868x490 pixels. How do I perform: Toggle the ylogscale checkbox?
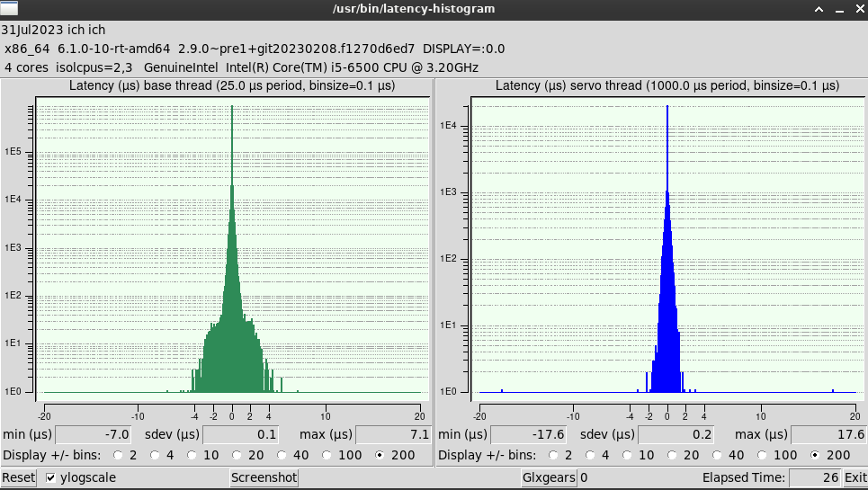pyautogui.click(x=51, y=477)
